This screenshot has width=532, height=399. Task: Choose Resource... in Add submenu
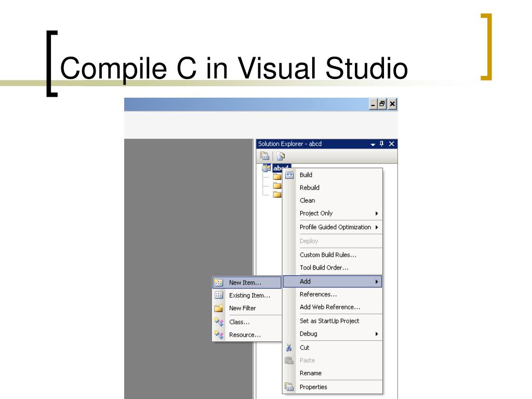[247, 335]
